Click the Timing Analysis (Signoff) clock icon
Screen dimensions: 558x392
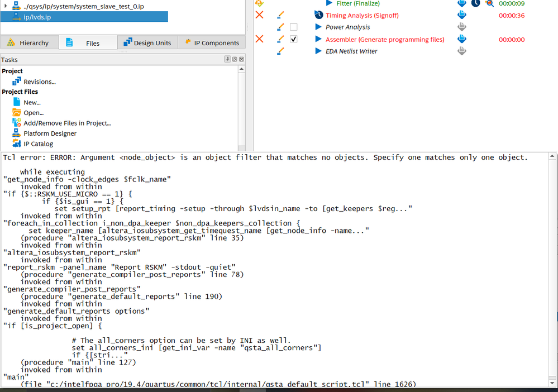(x=318, y=15)
